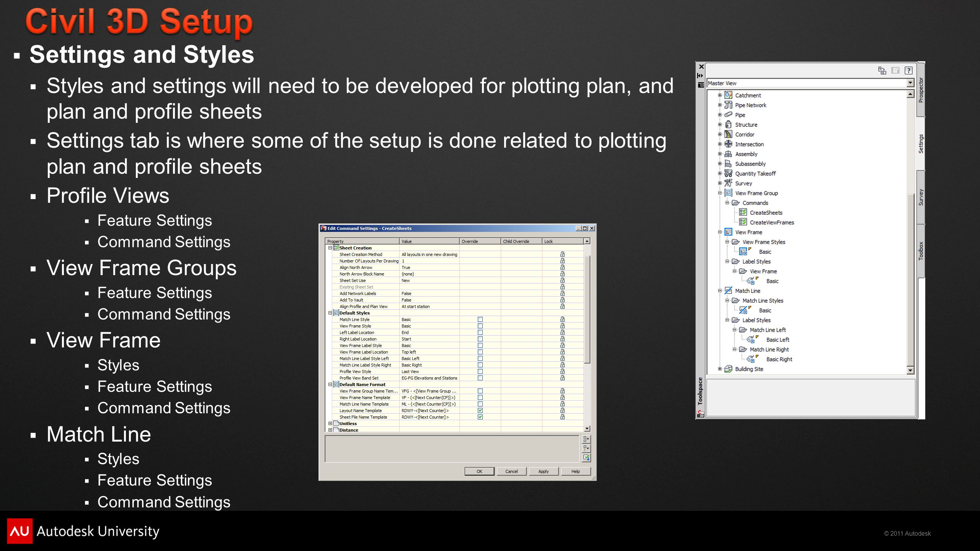Click the Cancel button
Image resolution: width=980 pixels, height=551 pixels.
point(511,471)
